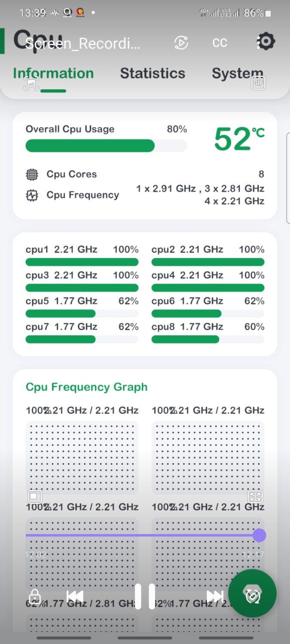The width and height of the screenshot is (290, 644).
Task: Switch to the System tab
Action: [237, 73]
